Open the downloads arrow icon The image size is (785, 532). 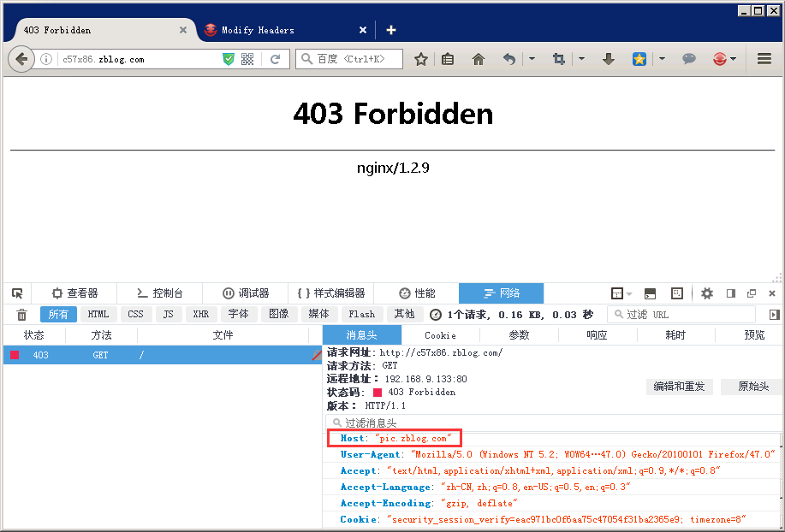pos(609,59)
